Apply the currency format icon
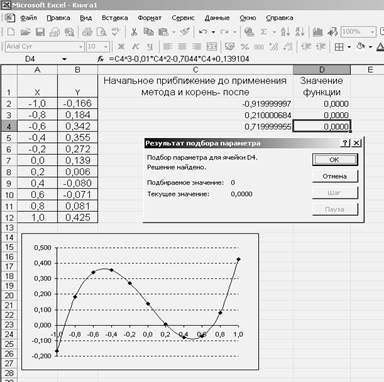The height and width of the screenshot is (382, 384). point(230,47)
